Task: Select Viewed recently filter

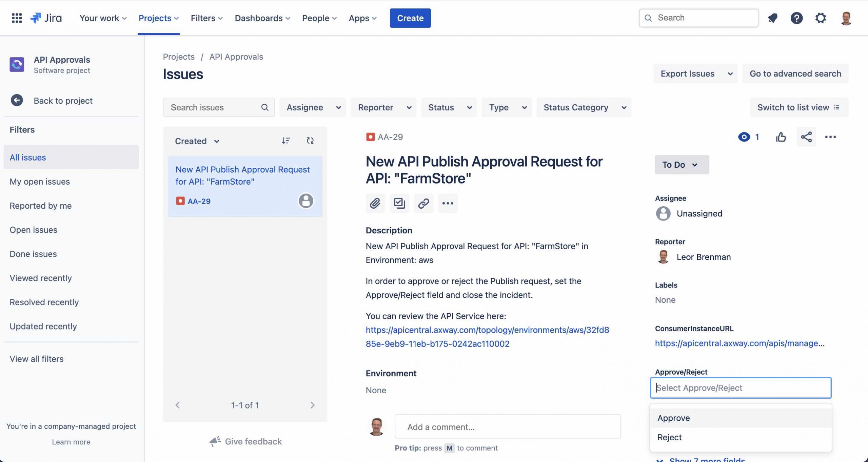Action: click(x=71, y=278)
